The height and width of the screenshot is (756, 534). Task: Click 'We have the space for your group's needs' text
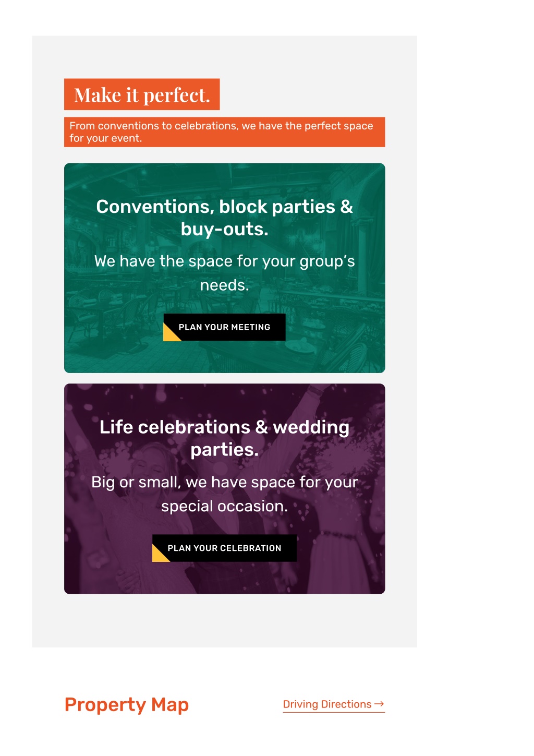coord(224,273)
